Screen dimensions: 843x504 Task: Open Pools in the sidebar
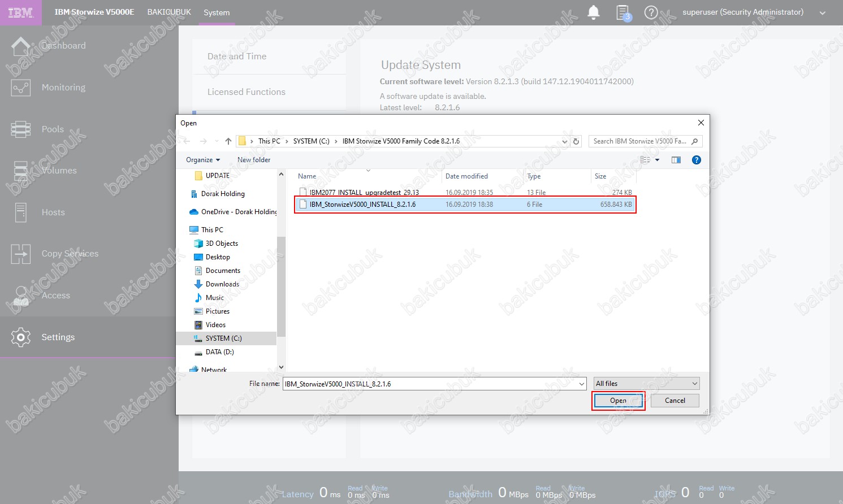[x=53, y=129]
